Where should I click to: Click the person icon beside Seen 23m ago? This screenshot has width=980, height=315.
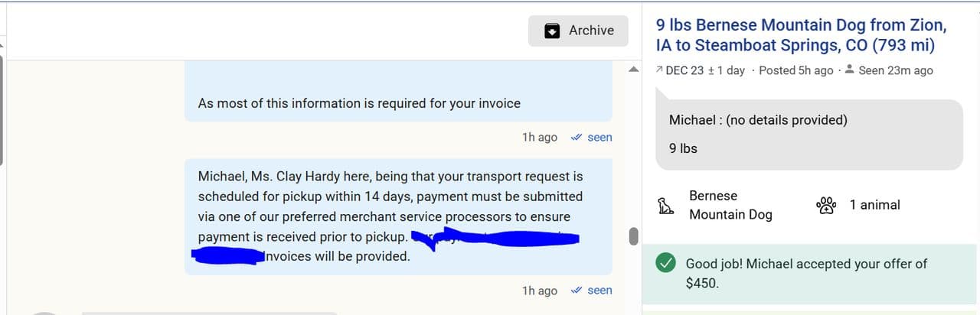849,70
